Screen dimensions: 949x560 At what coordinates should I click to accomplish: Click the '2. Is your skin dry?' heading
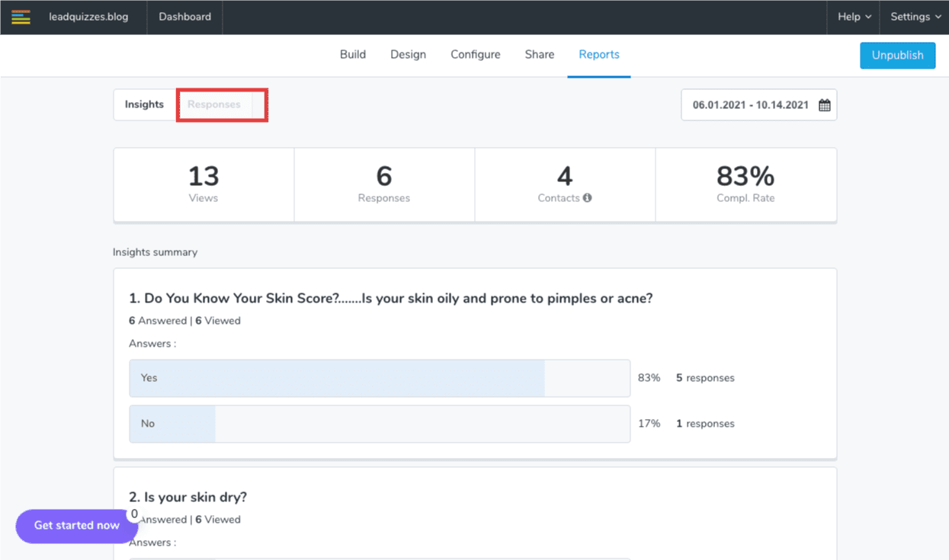point(188,498)
